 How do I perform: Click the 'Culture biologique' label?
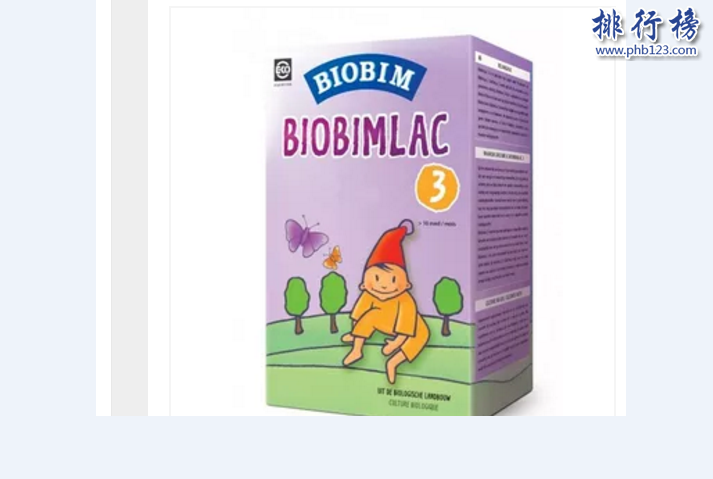(x=413, y=405)
